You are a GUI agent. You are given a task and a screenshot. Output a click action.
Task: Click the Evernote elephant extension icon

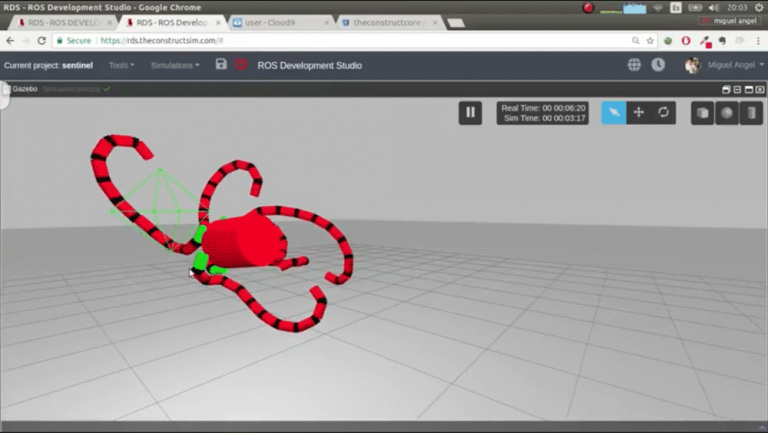click(x=722, y=41)
